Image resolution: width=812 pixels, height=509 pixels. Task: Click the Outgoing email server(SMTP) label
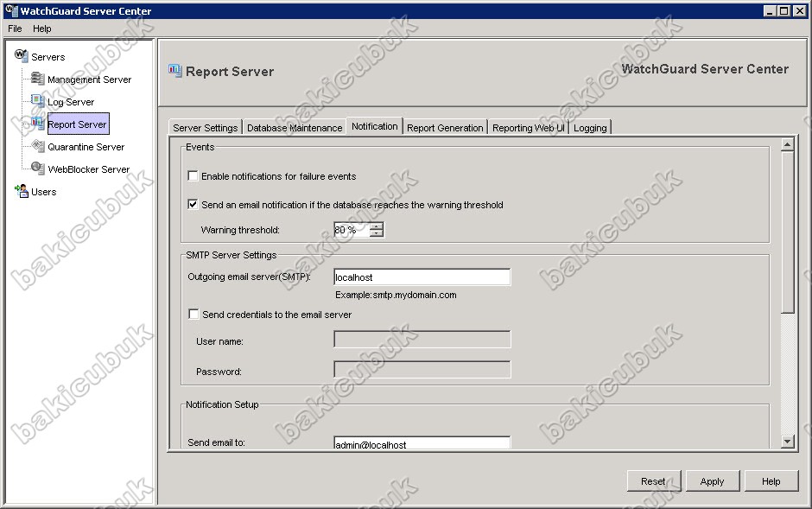pyautogui.click(x=249, y=277)
